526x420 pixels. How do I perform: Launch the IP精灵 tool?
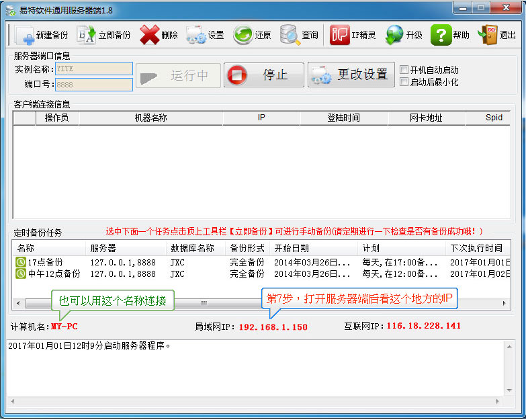[339, 35]
